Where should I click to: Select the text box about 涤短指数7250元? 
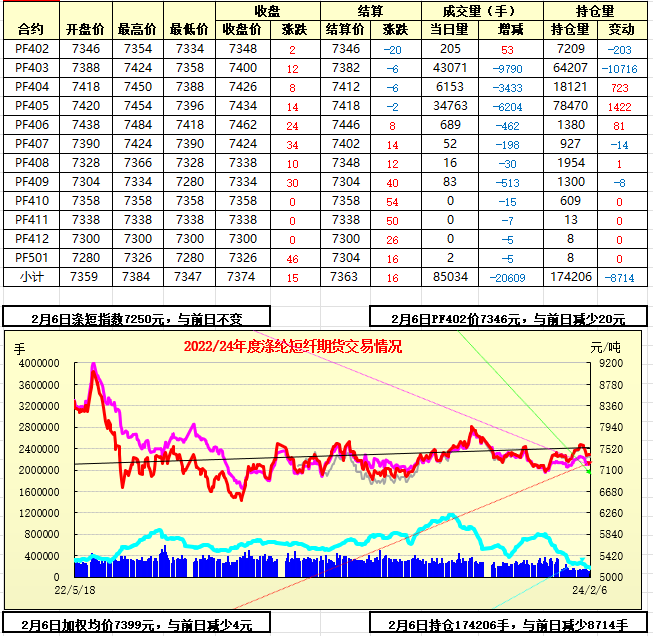(x=137, y=318)
